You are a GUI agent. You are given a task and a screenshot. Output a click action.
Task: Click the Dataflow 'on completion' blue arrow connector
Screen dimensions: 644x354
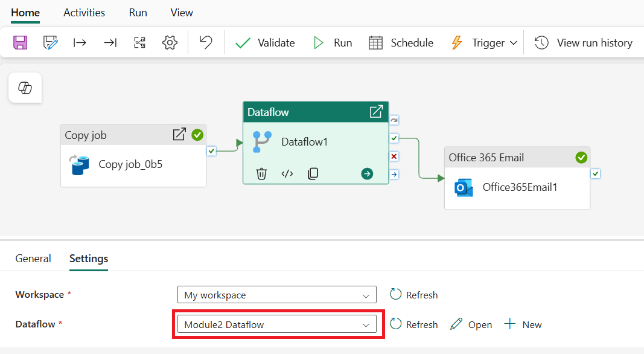click(x=394, y=175)
